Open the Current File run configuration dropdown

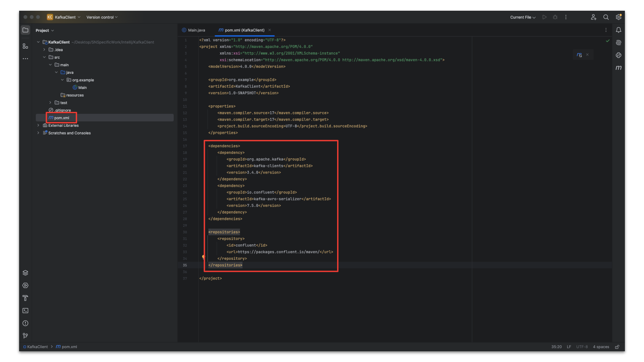click(x=523, y=17)
